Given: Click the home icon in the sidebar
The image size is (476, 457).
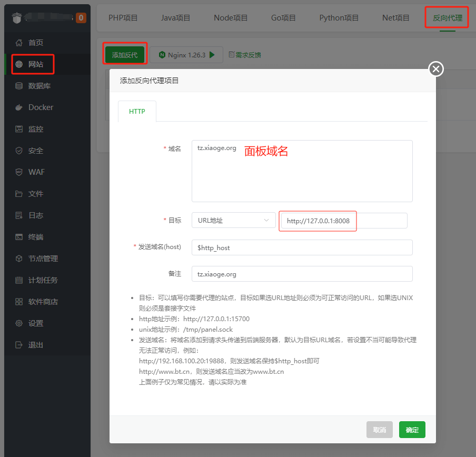Looking at the screenshot, I should tap(19, 43).
